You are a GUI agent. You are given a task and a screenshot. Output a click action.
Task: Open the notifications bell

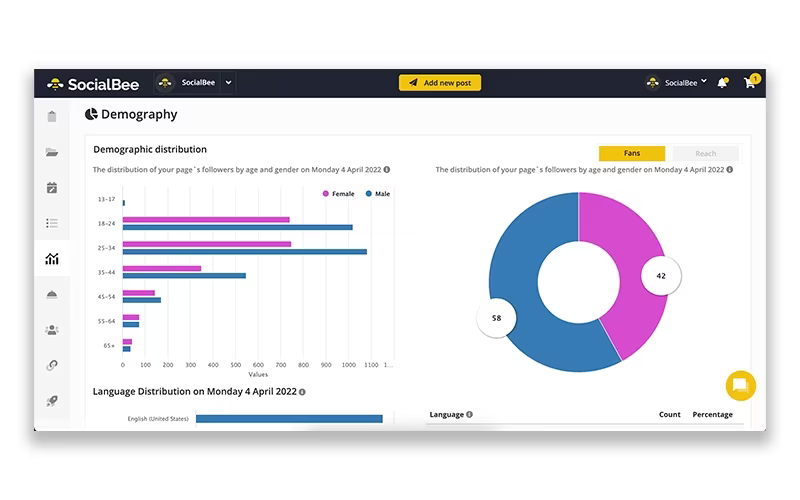722,83
